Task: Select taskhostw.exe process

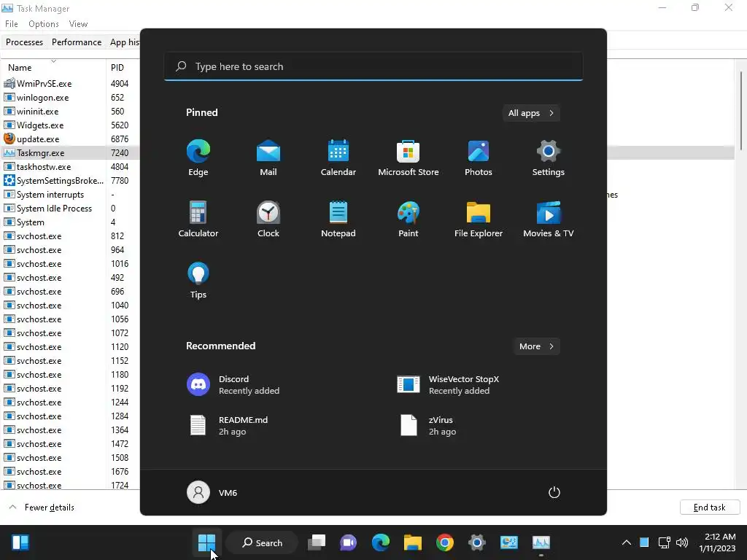Action: 71,167
